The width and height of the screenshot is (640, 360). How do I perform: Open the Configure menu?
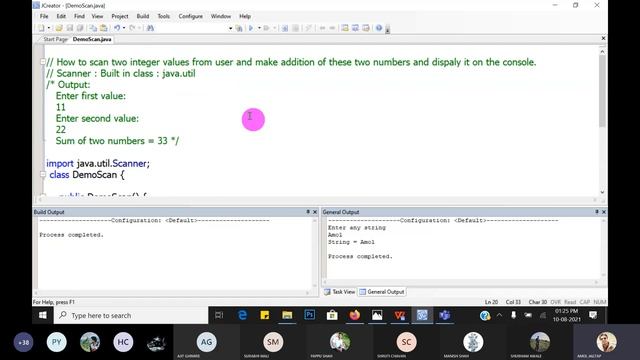tap(190, 16)
